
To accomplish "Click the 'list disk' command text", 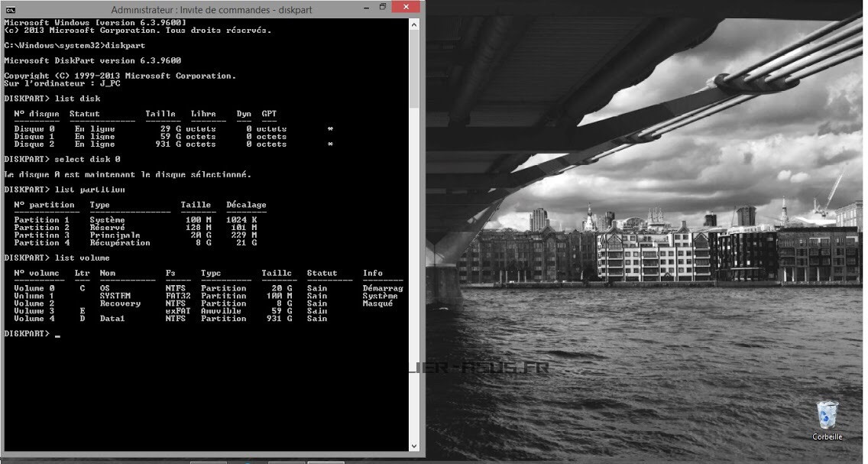I will click(x=77, y=99).
